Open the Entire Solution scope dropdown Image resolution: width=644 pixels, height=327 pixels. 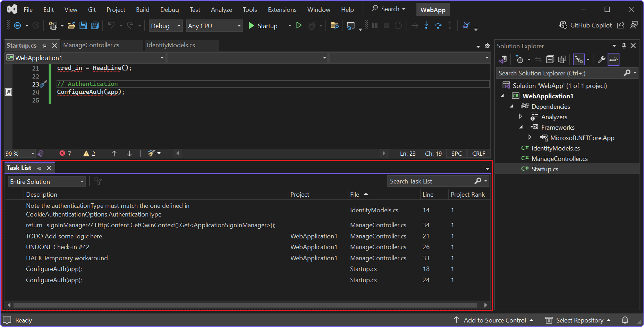[x=47, y=181]
